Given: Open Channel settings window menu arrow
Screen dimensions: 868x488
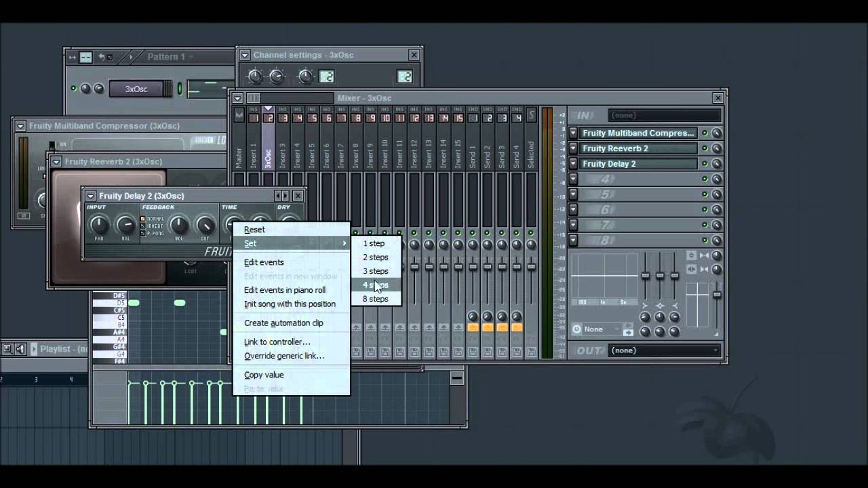Looking at the screenshot, I should [x=244, y=56].
